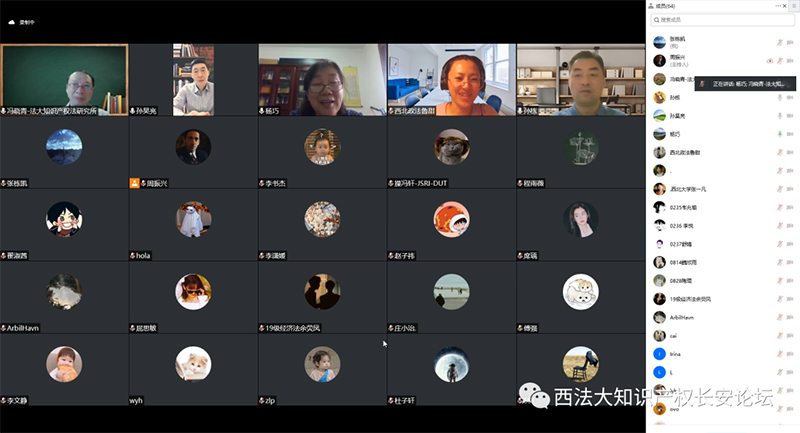Toggle microphone for 孙栋 in member list
The image size is (800, 433).
coord(779,98)
